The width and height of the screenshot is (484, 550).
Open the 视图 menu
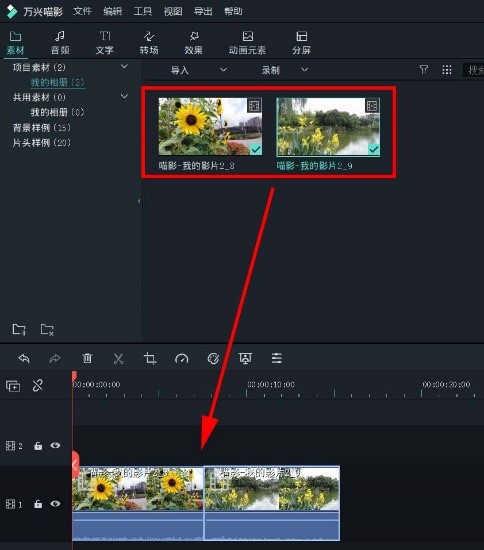(173, 11)
